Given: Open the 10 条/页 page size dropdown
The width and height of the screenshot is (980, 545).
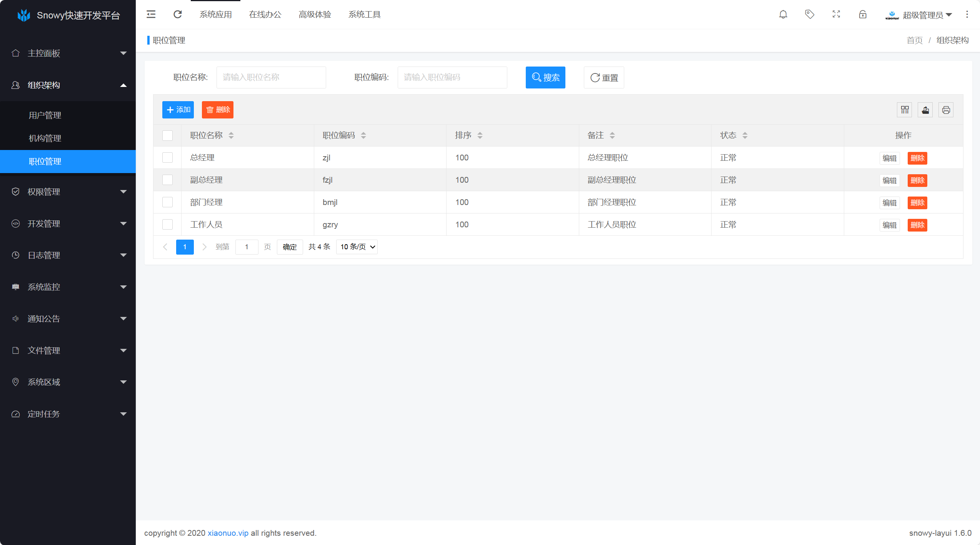Looking at the screenshot, I should coord(357,247).
